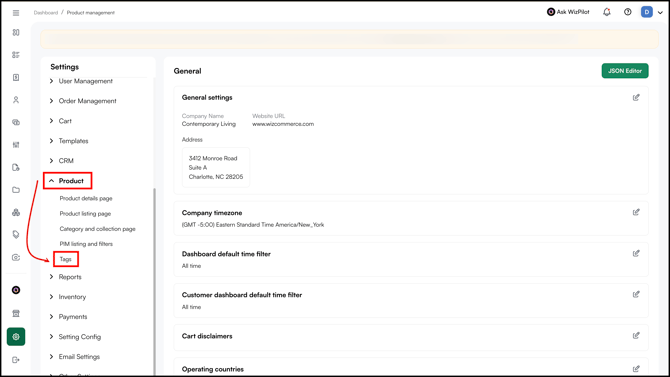Open the dollar document icon in sidebar

tap(16, 77)
